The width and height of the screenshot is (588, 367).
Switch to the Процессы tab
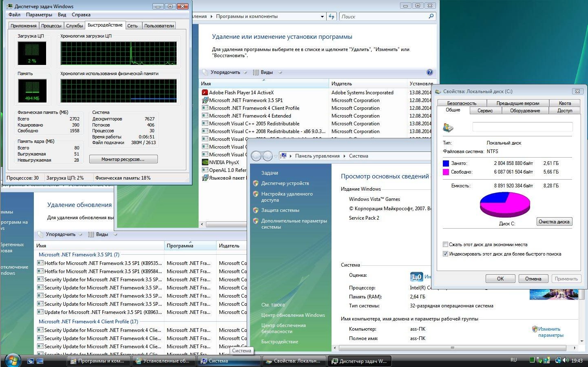click(x=51, y=26)
